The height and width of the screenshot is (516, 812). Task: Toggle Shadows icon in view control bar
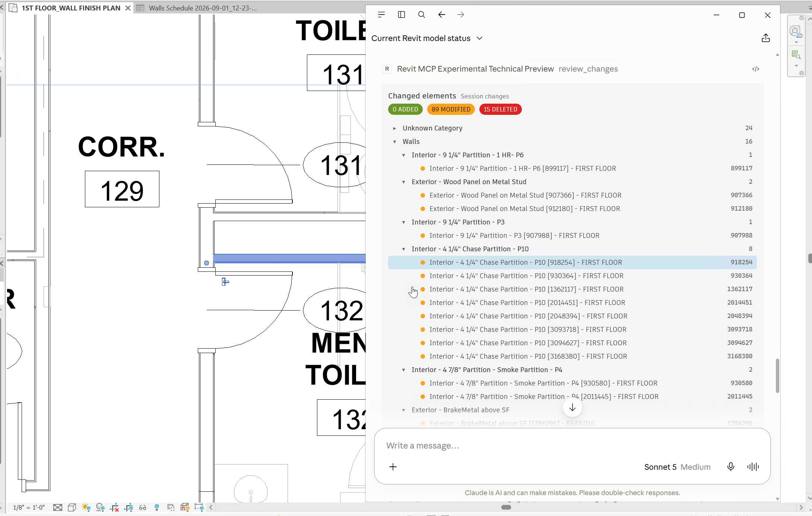pos(100,507)
